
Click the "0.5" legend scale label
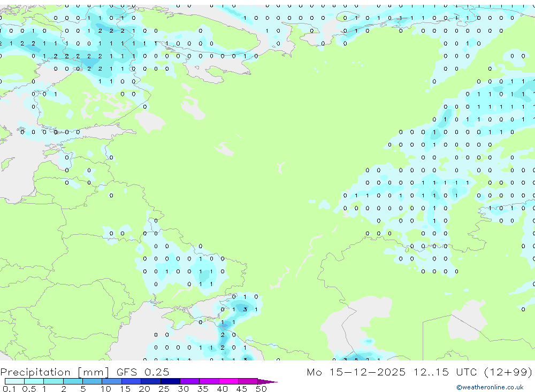(29, 389)
